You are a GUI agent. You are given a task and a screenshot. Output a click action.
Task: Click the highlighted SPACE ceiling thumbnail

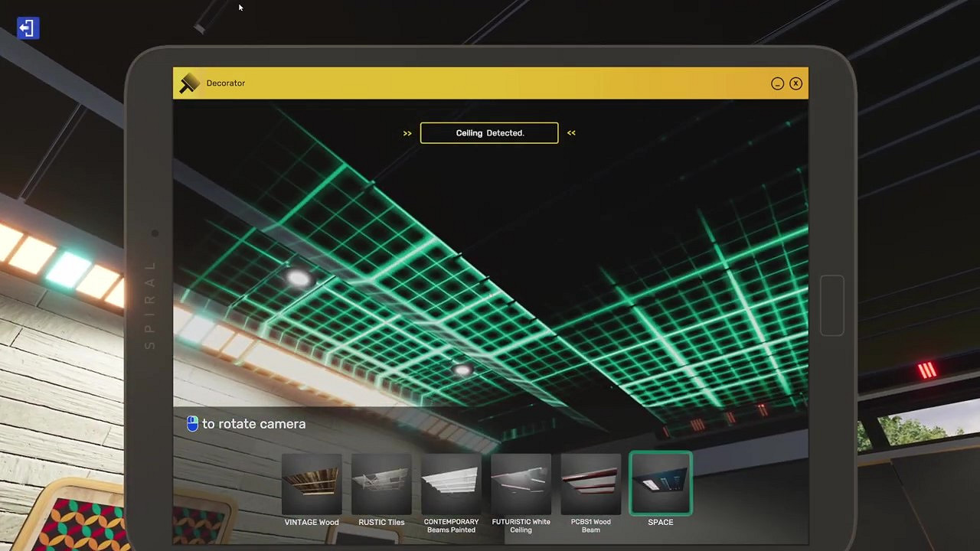[x=660, y=484]
